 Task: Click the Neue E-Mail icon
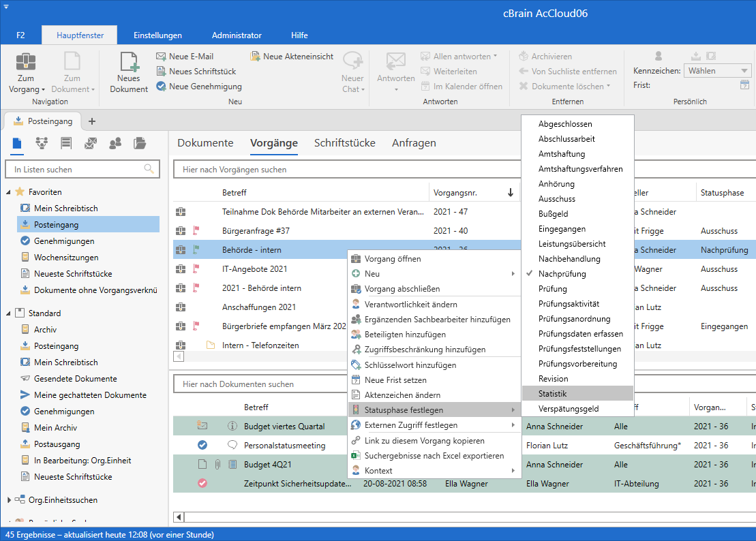click(162, 57)
